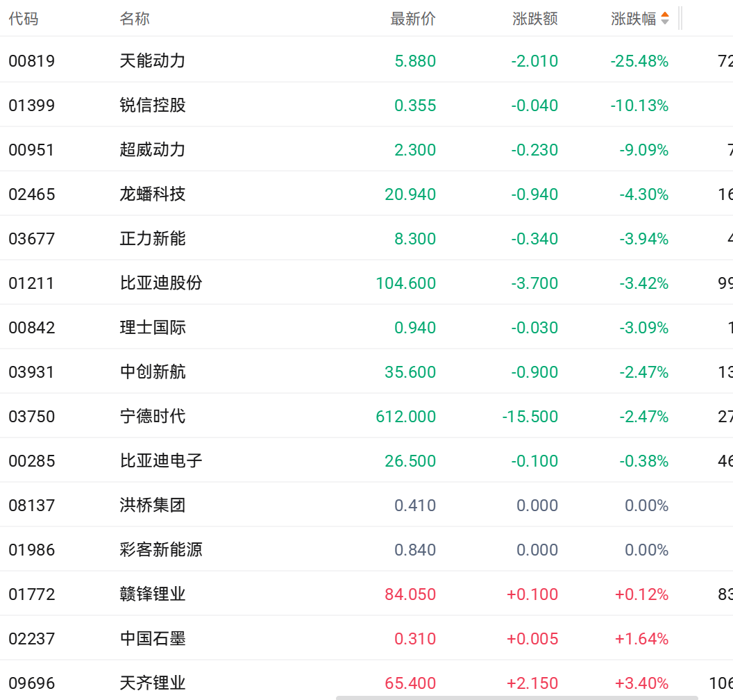Open 比亚迪股份 stock page
733x700 pixels.
[161, 283]
